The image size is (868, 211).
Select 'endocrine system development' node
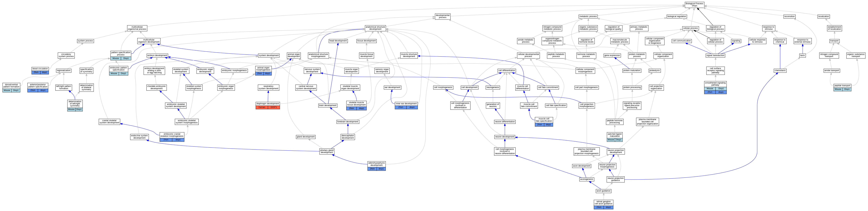click(x=139, y=137)
